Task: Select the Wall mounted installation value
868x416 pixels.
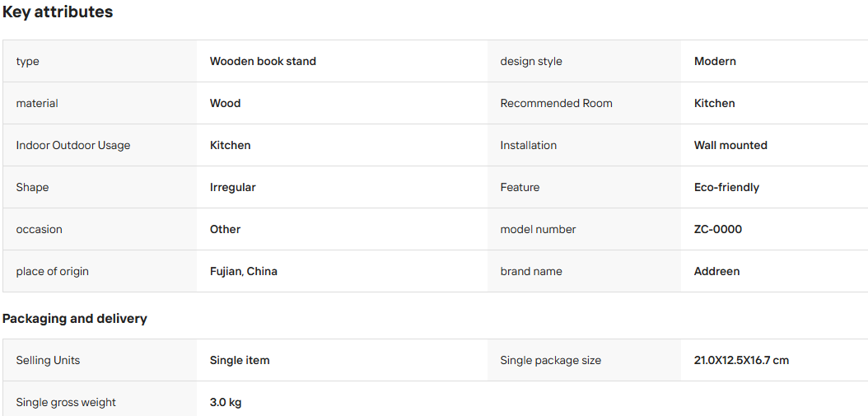Action: pyautogui.click(x=730, y=146)
